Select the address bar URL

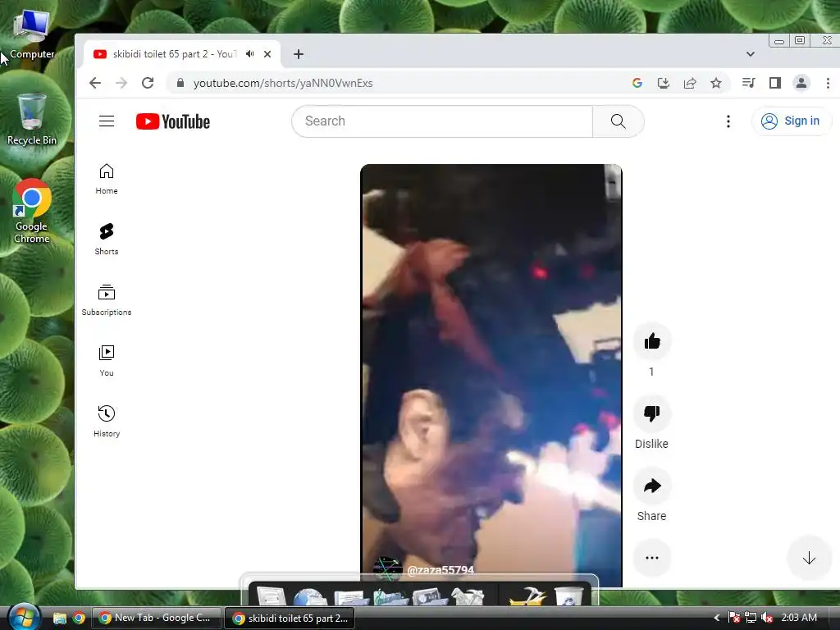283,83
